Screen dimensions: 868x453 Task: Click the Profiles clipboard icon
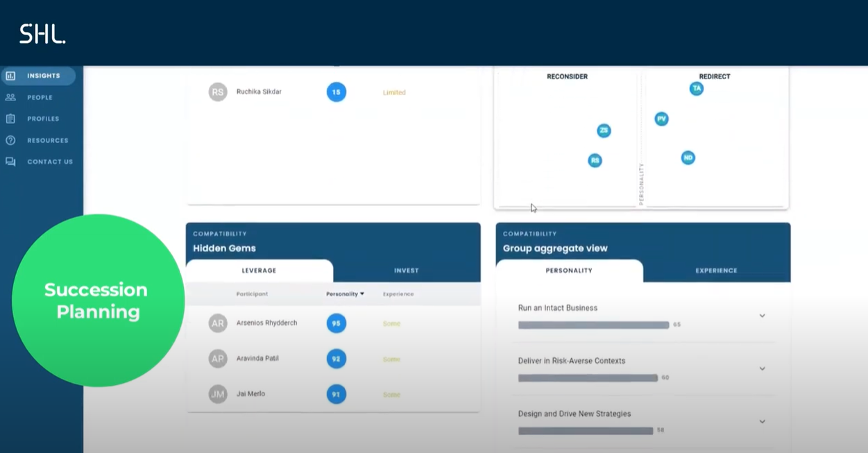coord(10,119)
